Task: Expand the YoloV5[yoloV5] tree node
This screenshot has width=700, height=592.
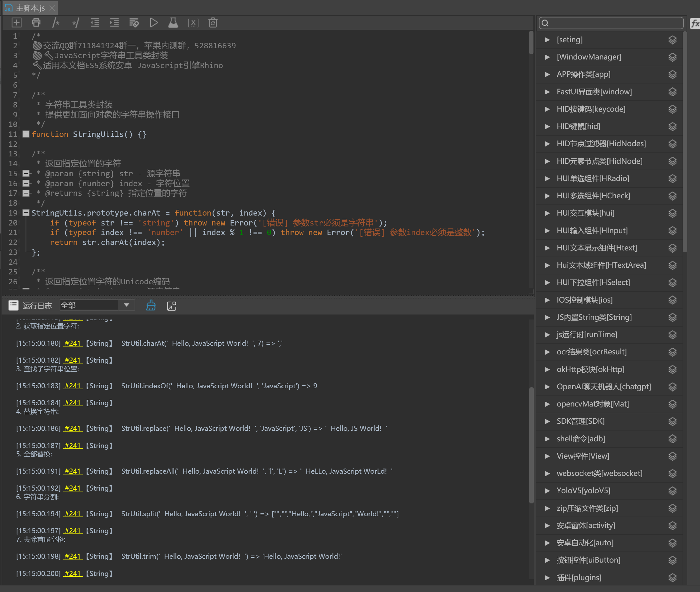Action: coord(547,491)
